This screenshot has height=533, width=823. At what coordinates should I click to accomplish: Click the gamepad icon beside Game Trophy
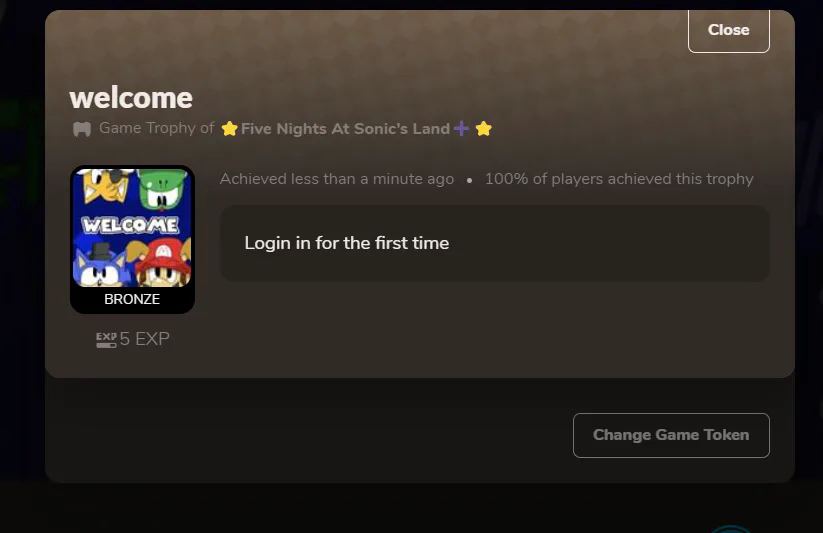pyautogui.click(x=82, y=129)
